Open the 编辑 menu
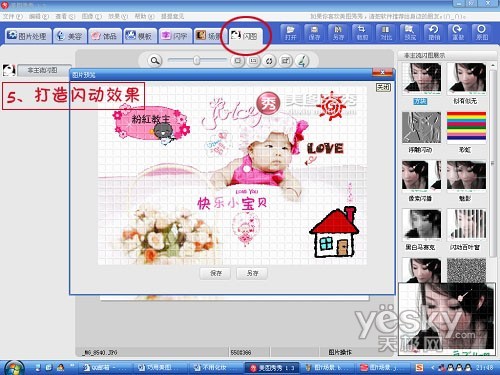Screen dimensions: 500x375 coord(39,16)
